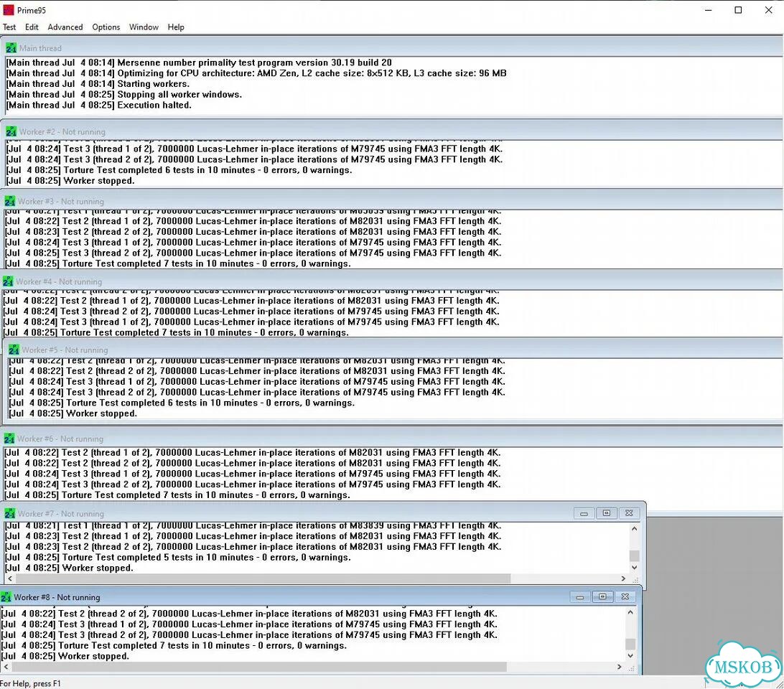
Task: Maximize the Prime95 main window
Action: click(x=738, y=10)
